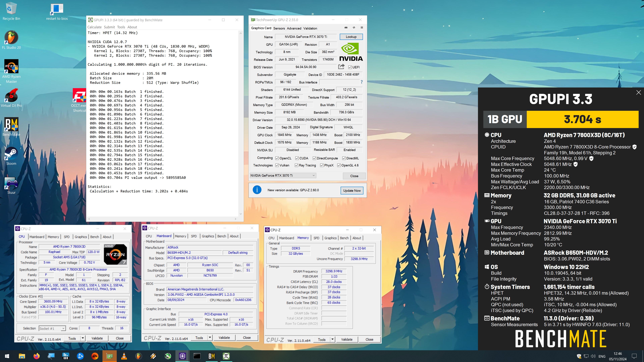Select FL Studio 20 desktop icon
Image resolution: width=644 pixels, height=362 pixels.
pyautogui.click(x=11, y=40)
